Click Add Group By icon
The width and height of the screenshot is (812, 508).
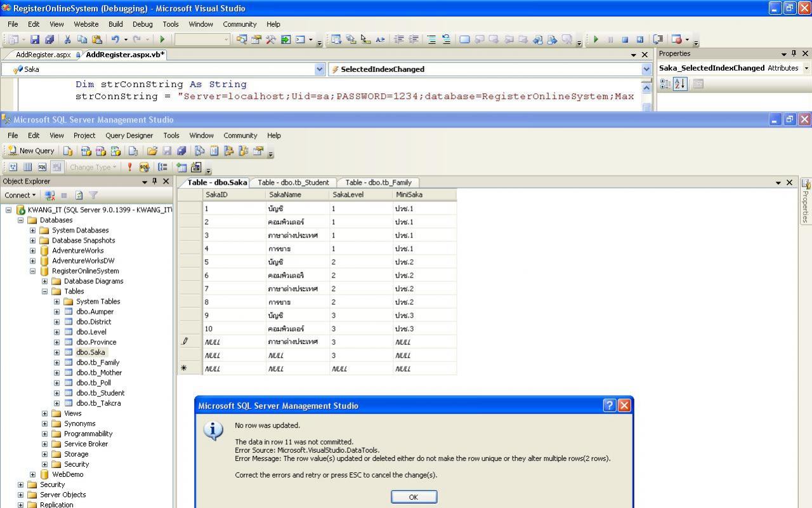coord(163,167)
